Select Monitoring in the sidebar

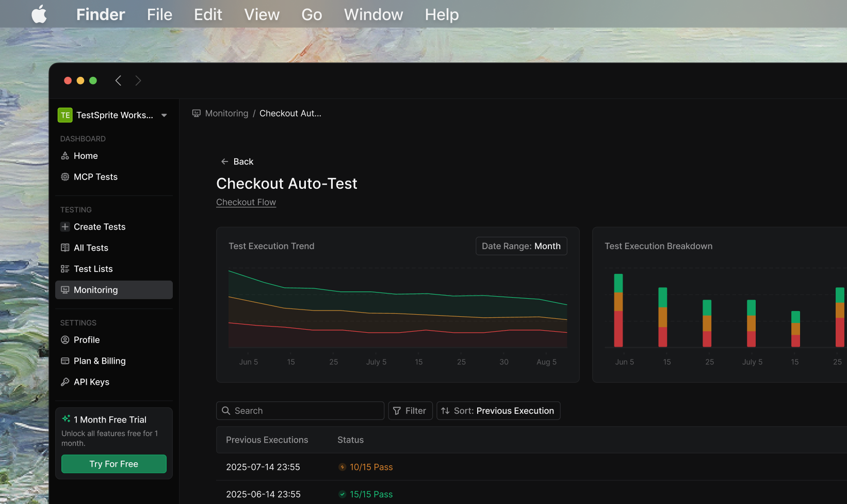coord(113,290)
